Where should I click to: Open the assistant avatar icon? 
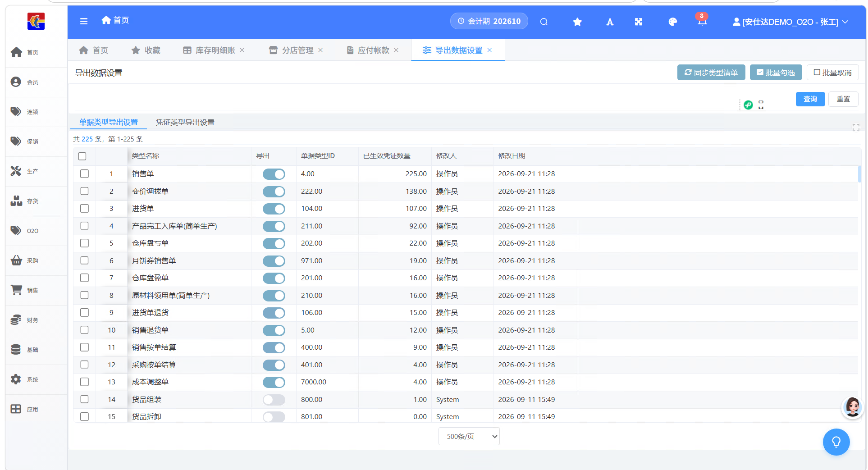[x=852, y=407]
